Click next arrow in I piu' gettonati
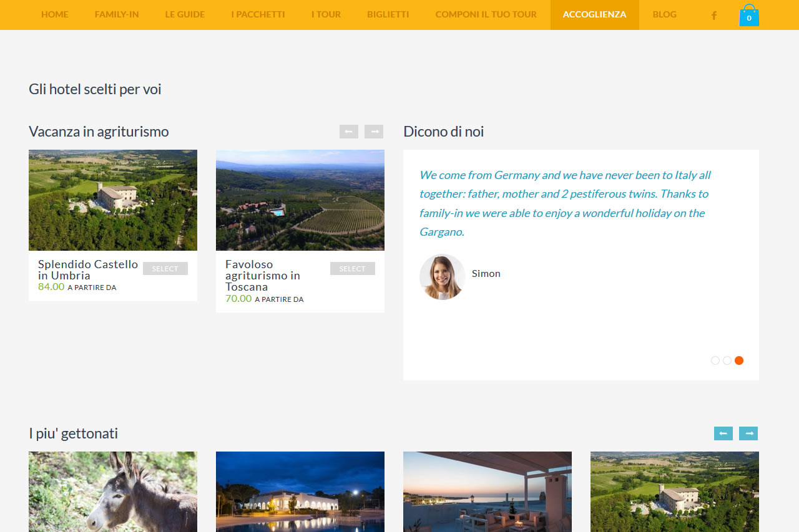This screenshot has height=532, width=799. point(748,433)
